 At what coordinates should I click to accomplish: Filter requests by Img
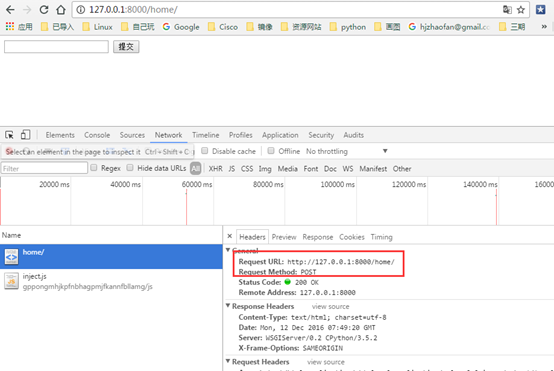pyautogui.click(x=265, y=169)
